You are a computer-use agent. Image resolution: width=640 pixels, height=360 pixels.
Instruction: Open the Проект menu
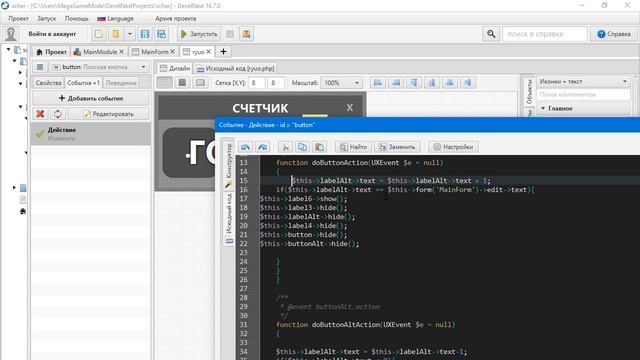coord(18,18)
